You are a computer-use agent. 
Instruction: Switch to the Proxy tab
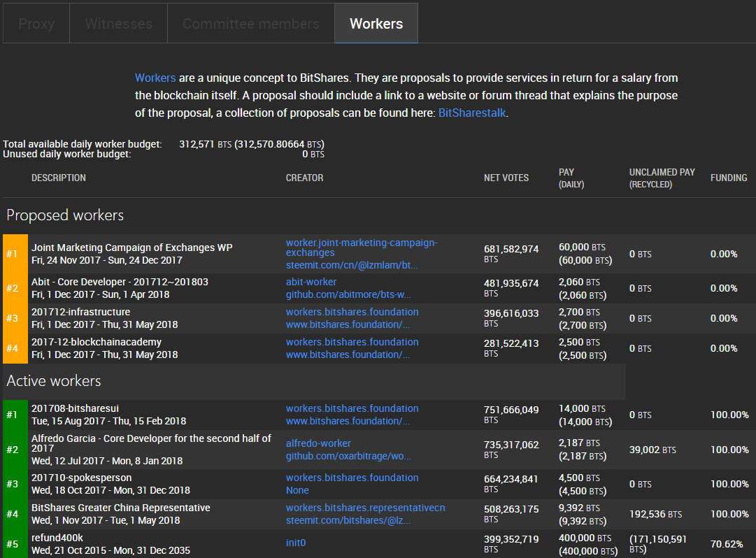point(36,24)
